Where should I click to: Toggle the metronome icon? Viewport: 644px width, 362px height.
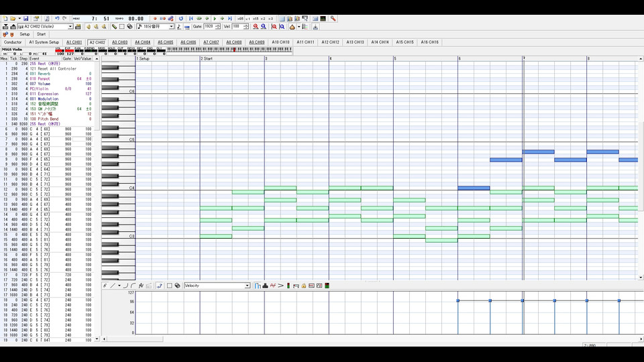click(292, 27)
